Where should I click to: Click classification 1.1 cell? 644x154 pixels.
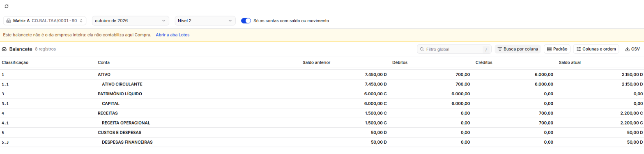pyautogui.click(x=5, y=84)
